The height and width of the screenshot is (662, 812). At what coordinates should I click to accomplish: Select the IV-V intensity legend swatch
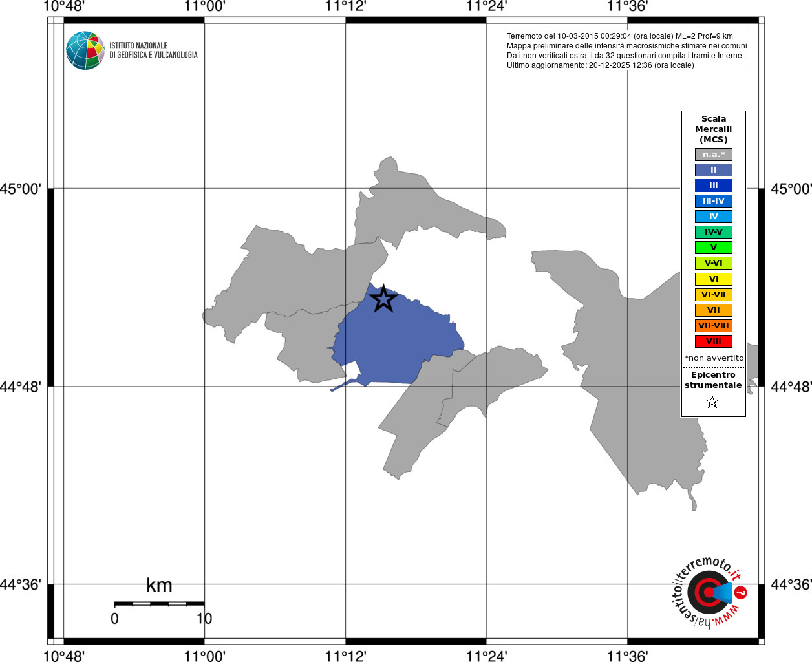pos(714,232)
